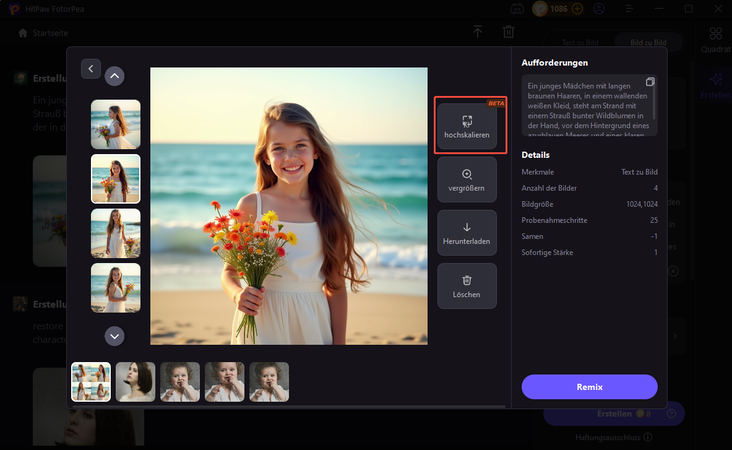Open the user account profile icon
The width and height of the screenshot is (732, 450).
pyautogui.click(x=599, y=9)
